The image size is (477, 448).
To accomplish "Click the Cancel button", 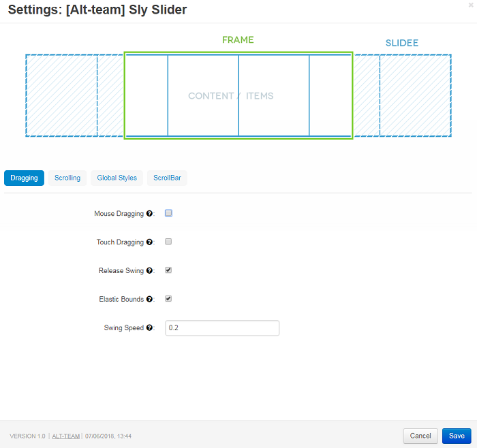I will pyautogui.click(x=420, y=436).
